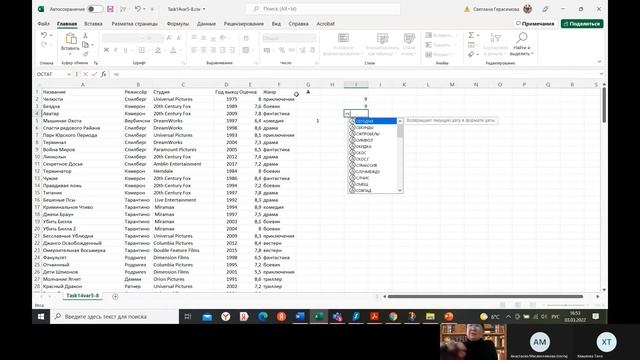The height and width of the screenshot is (360, 640).
Task: Switch to the Вставка ribbon tab
Action: click(x=93, y=24)
